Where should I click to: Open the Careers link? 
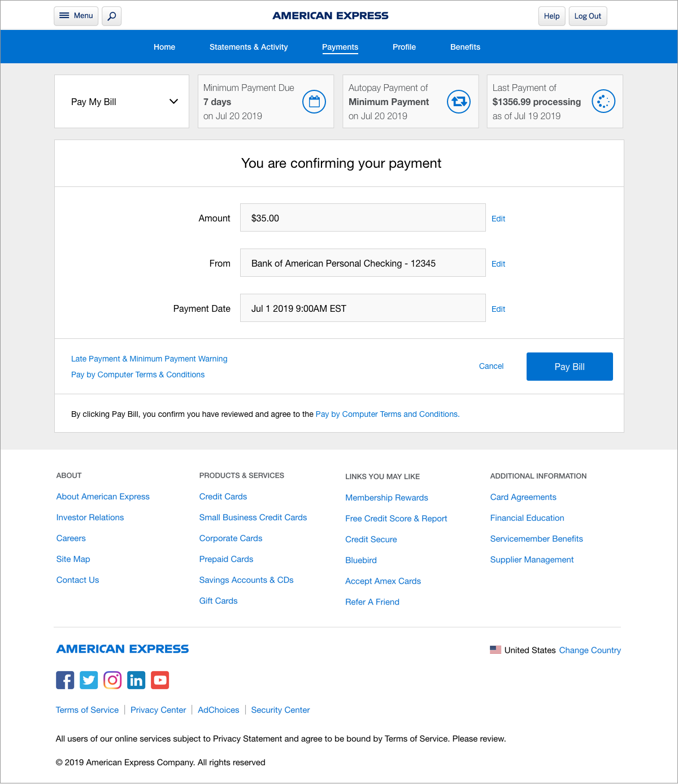click(71, 538)
